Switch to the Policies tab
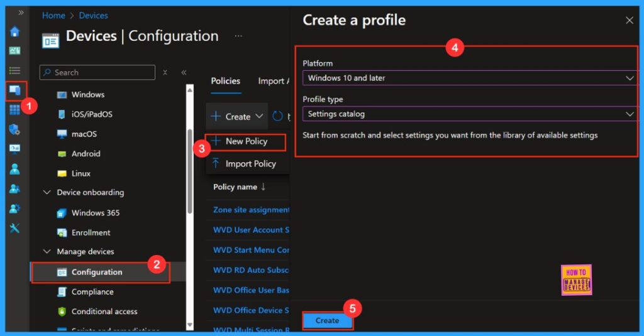Viewport: 644px width, 336px height. point(226,81)
